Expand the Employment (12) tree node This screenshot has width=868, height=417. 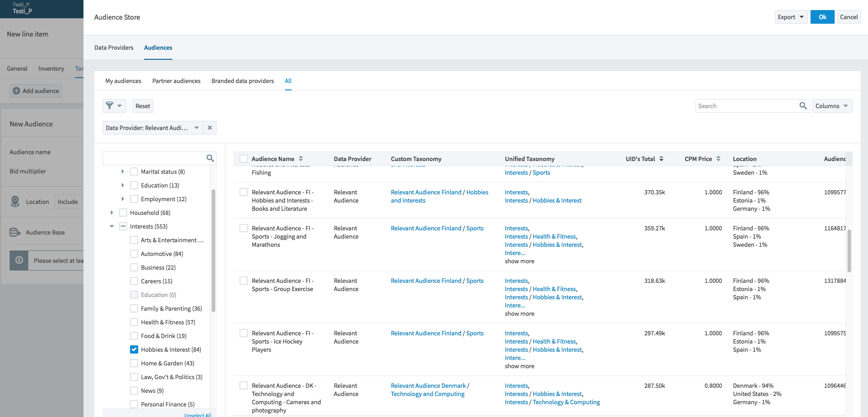[x=123, y=199]
